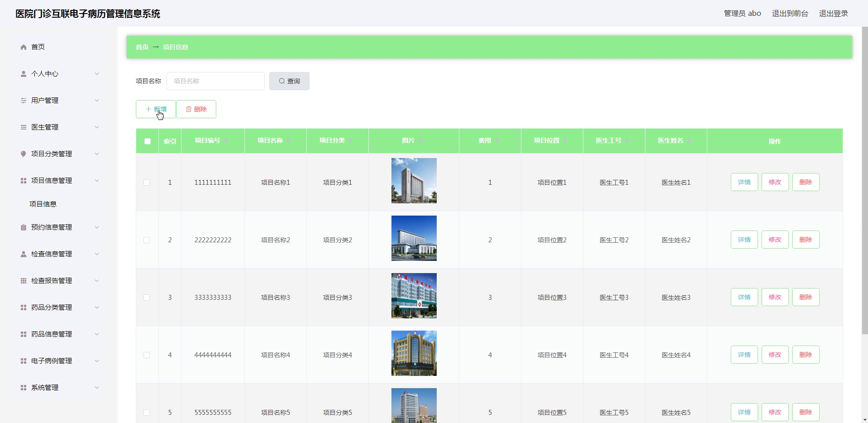Image resolution: width=868 pixels, height=423 pixels.
Task: Check the row 4 checkbox for 项目名称4
Action: (x=147, y=355)
